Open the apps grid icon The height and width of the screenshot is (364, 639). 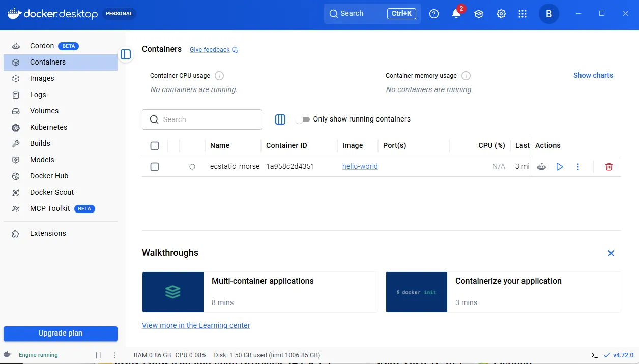tap(522, 14)
